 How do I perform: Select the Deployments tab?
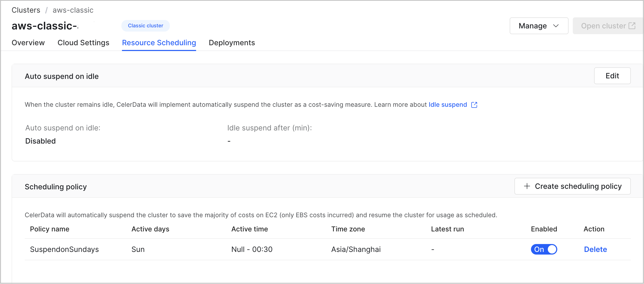coord(232,43)
